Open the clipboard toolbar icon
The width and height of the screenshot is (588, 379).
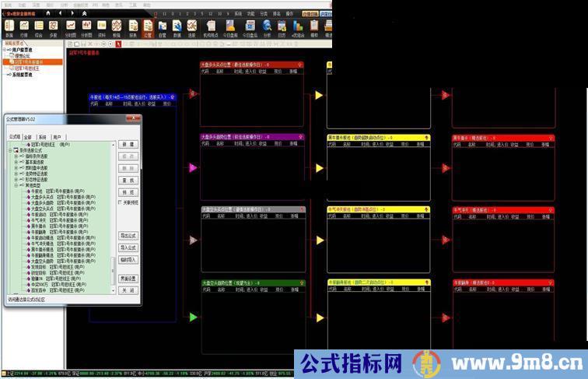[x=314, y=28]
